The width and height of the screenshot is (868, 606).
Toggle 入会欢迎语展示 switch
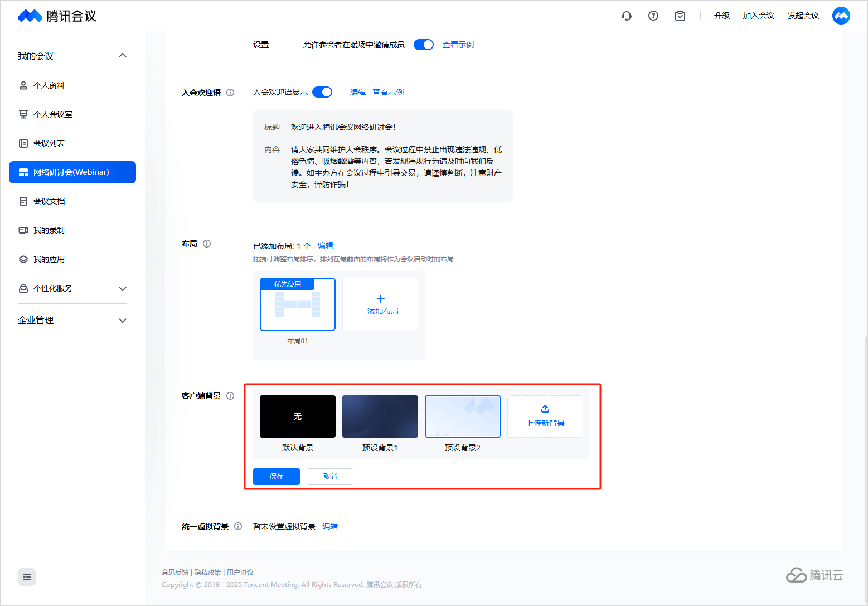pos(322,92)
